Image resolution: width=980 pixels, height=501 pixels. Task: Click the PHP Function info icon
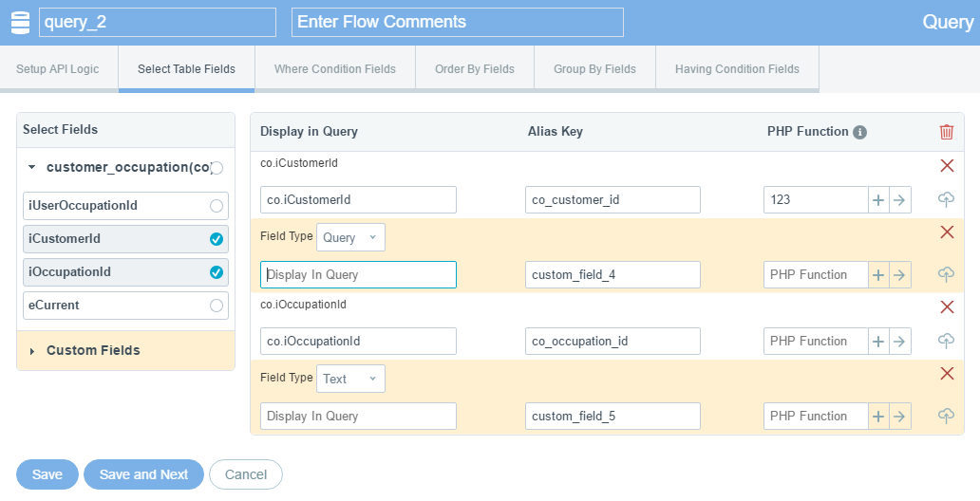860,132
